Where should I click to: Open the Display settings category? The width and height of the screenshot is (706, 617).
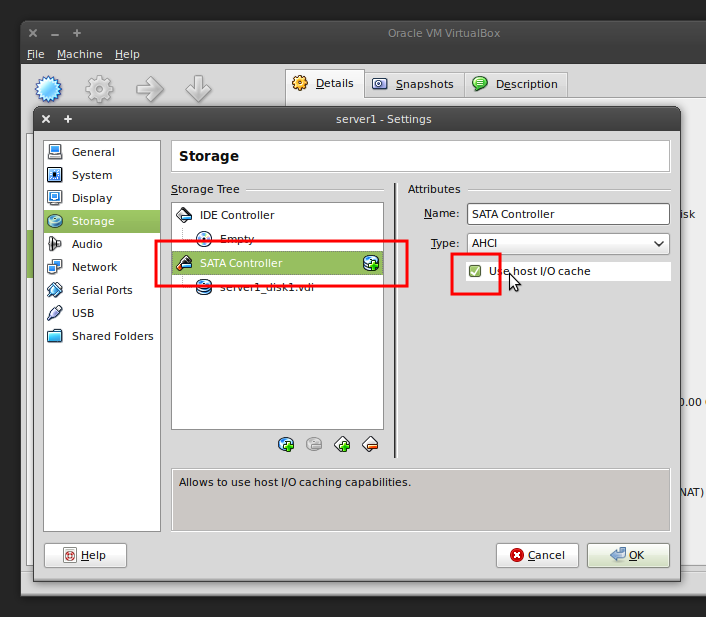[102, 198]
